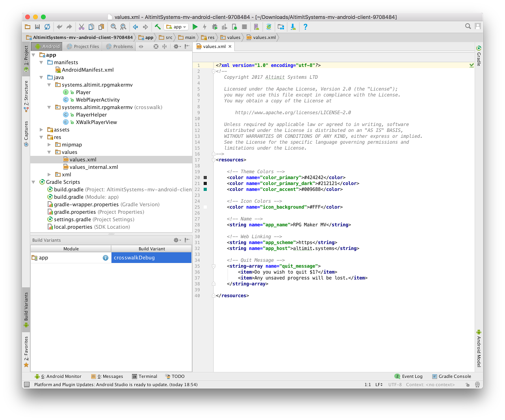505x420 pixels.
Task: Toggle the tool windows button in bottom-left corner
Action: (x=27, y=385)
